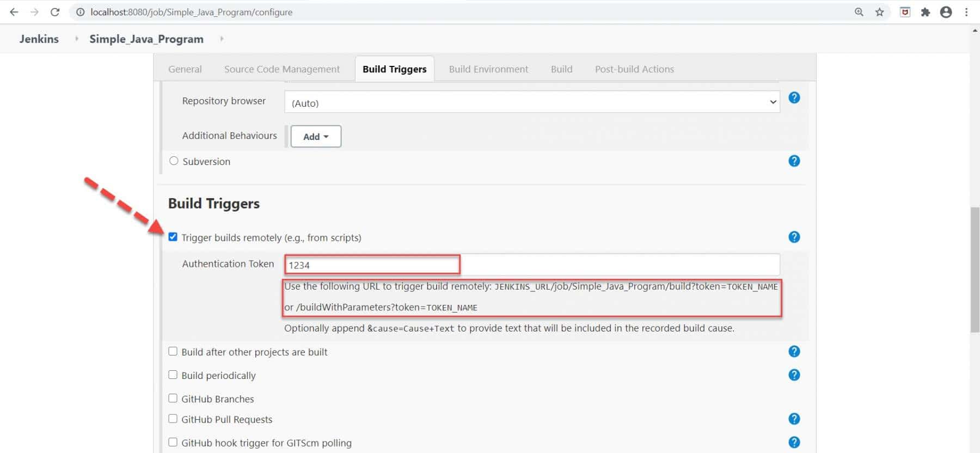Open the Add behaviours dropdown button

[x=316, y=136]
